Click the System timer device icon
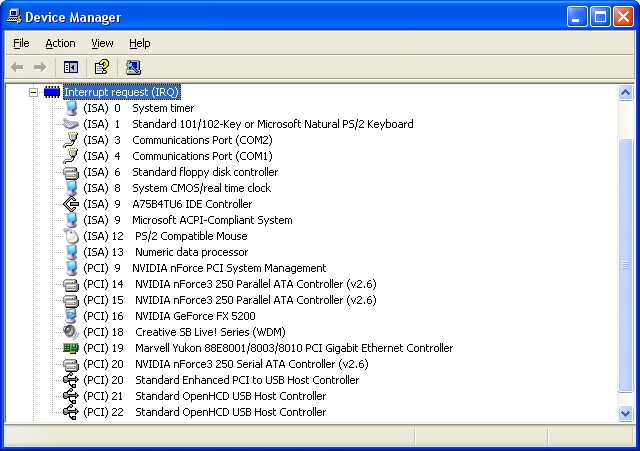 71,108
